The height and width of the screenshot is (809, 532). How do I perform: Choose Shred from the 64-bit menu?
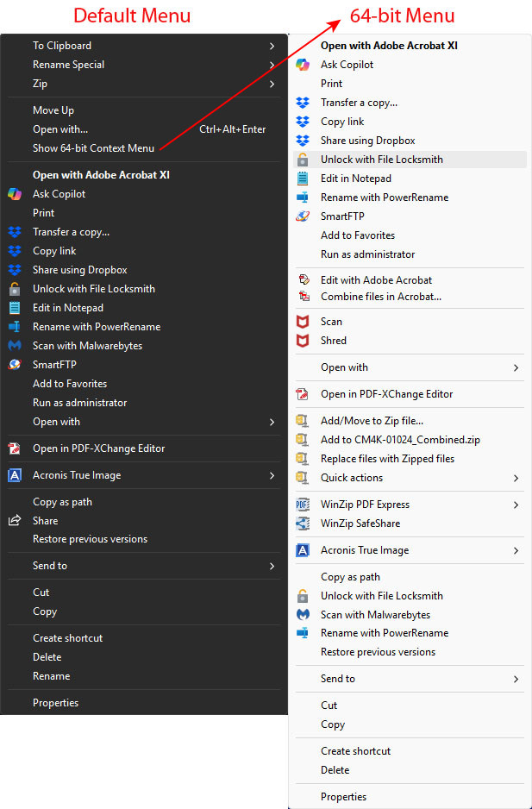[332, 340]
